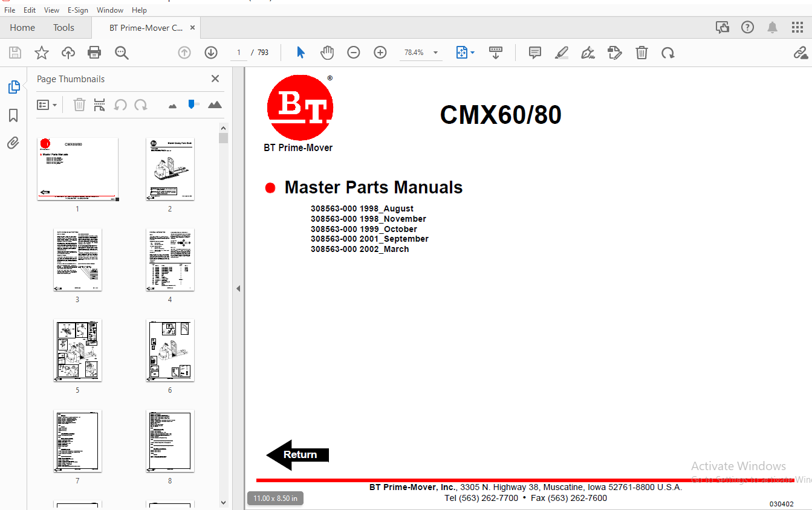Reduce thumbnail size small mountain icon
The image size is (812, 510).
coord(173,106)
